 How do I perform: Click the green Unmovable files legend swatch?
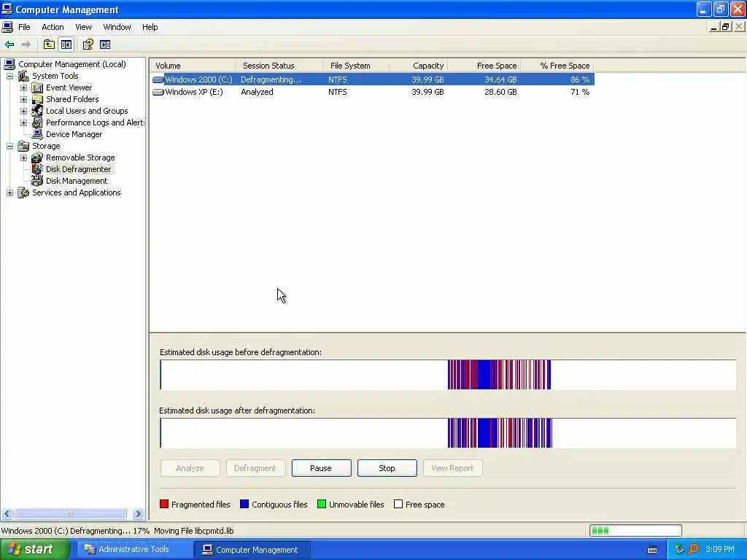tap(322, 505)
